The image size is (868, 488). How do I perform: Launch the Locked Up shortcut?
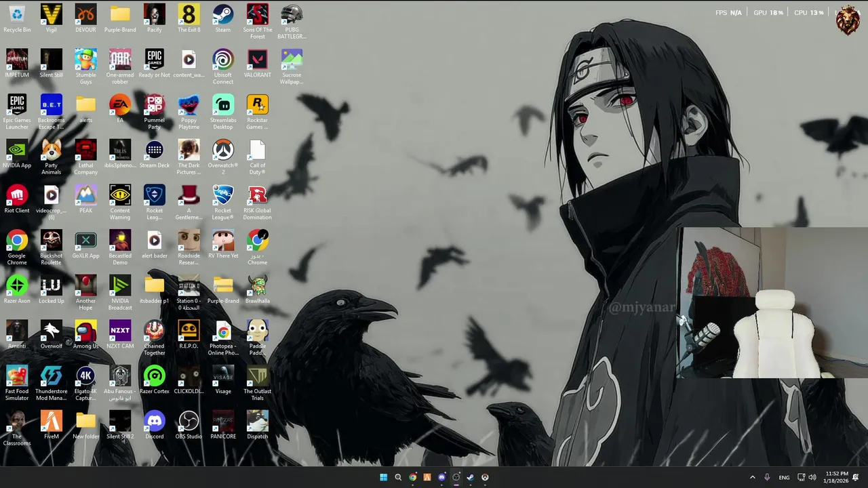(52, 290)
